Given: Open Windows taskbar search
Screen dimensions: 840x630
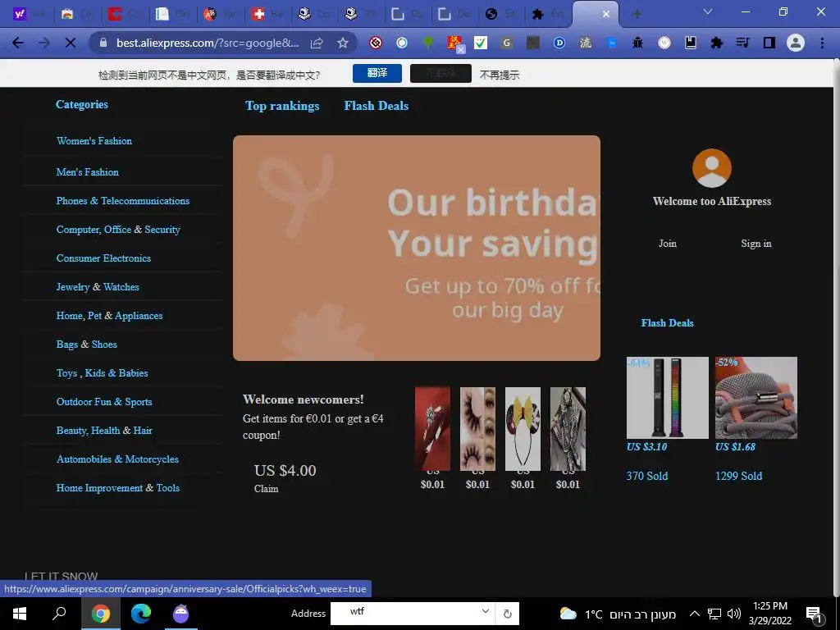Looking at the screenshot, I should (x=59, y=614).
